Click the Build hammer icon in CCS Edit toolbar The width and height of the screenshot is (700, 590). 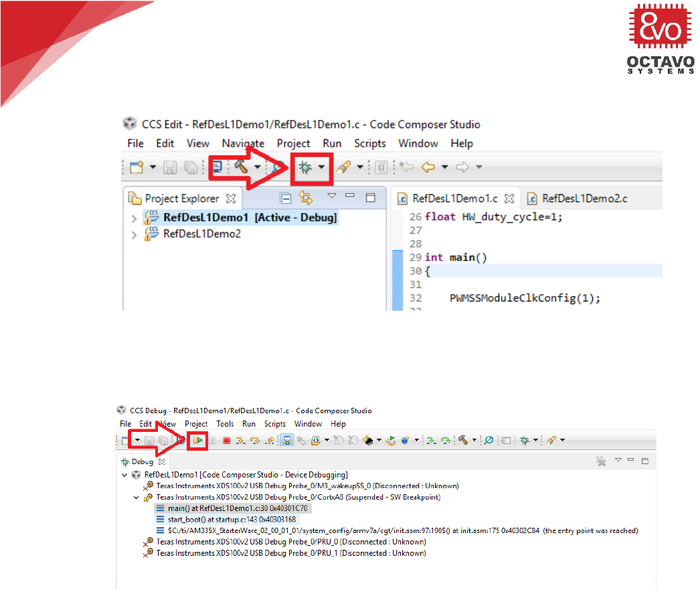coord(241,167)
